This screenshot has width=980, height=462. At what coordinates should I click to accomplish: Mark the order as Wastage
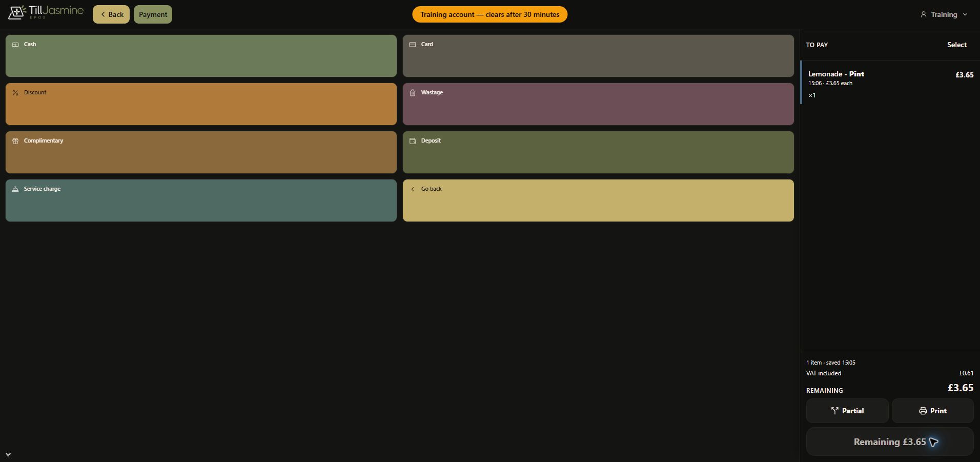click(x=598, y=104)
